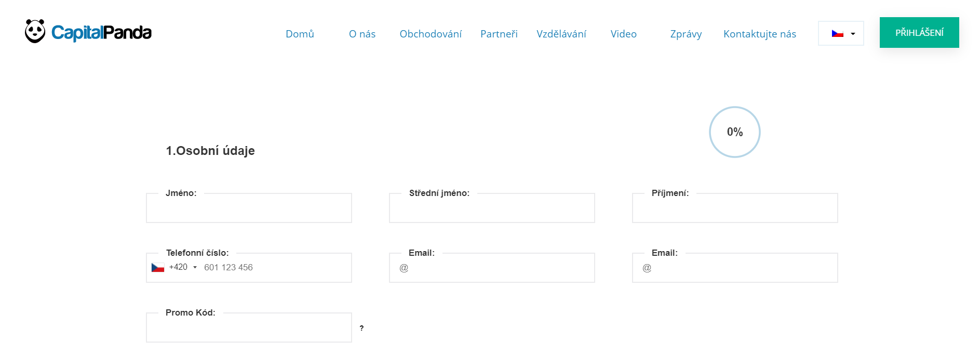The image size is (980, 353).
Task: Select the Příjmení text box
Action: 734,210
